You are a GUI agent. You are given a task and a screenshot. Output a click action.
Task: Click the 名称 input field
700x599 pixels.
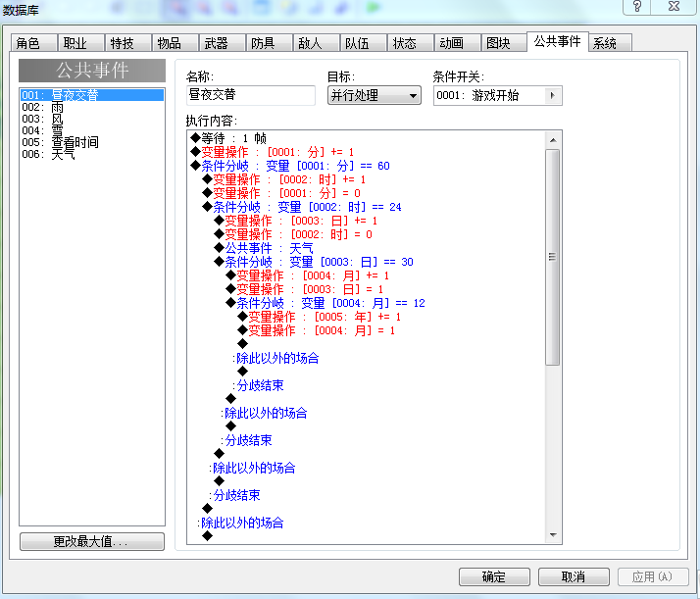(251, 95)
